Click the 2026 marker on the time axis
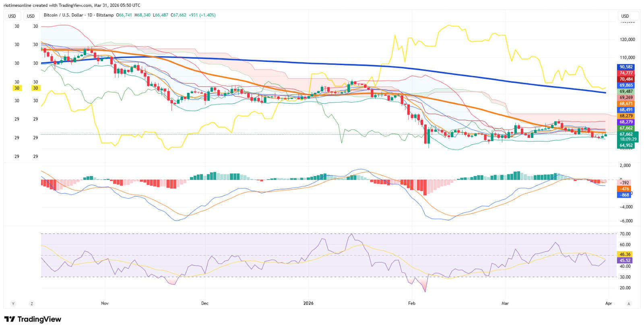 (x=308, y=303)
